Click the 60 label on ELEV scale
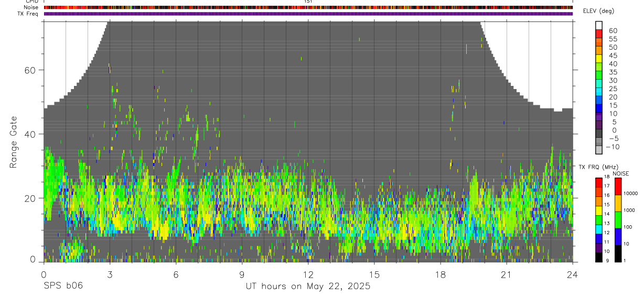Screen dimensions: 644x297 pos(613,30)
